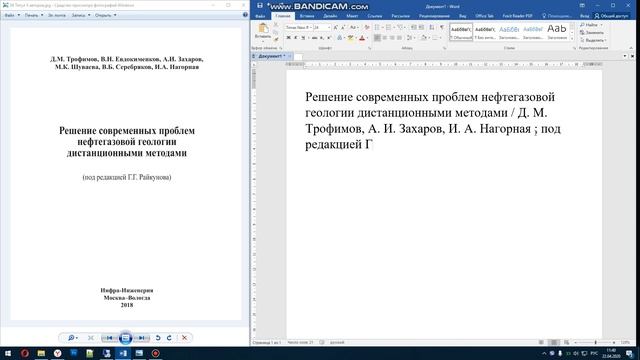This screenshot has width=640, height=360.
Task: Expand the Styles gallery
Action: click(572, 39)
